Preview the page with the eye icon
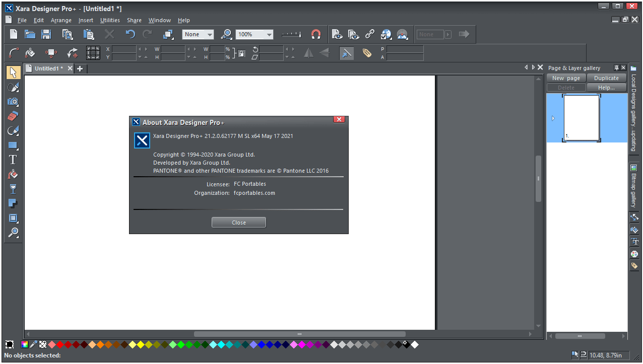Image resolution: width=643 pixels, height=364 pixels. [x=338, y=34]
